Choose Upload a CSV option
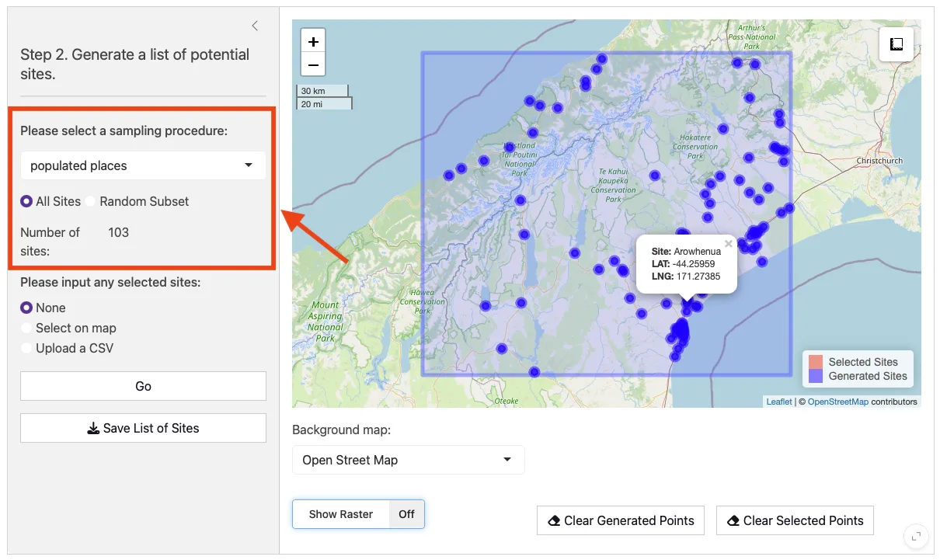This screenshot has height=560, width=940. tap(26, 348)
